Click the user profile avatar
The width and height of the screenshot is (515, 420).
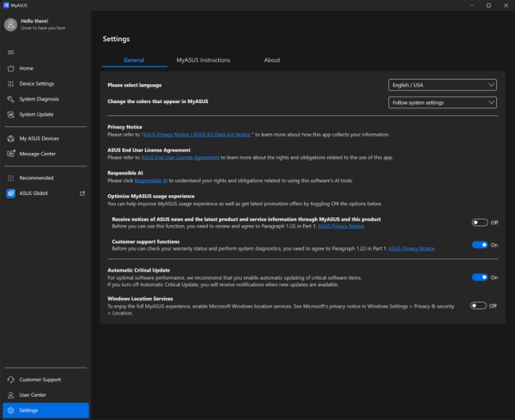point(11,25)
